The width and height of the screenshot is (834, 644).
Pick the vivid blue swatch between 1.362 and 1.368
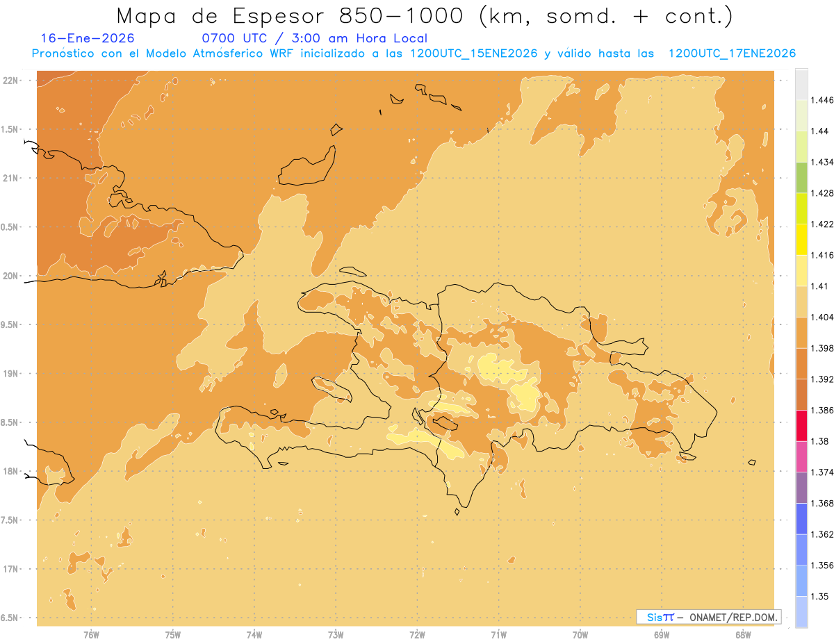pos(801,519)
